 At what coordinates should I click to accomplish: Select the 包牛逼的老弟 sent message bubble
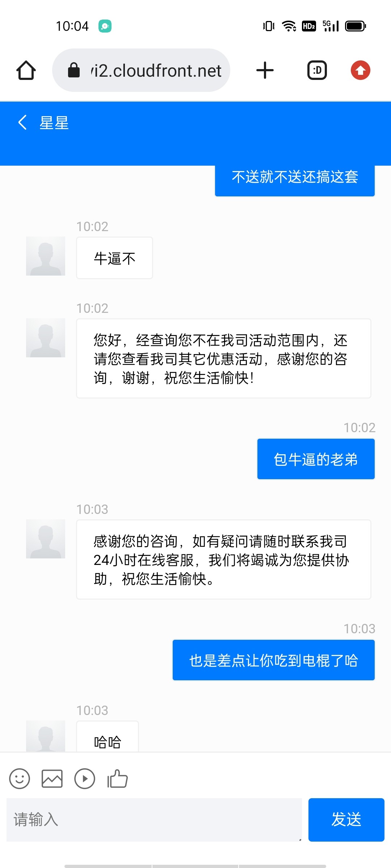(x=316, y=459)
